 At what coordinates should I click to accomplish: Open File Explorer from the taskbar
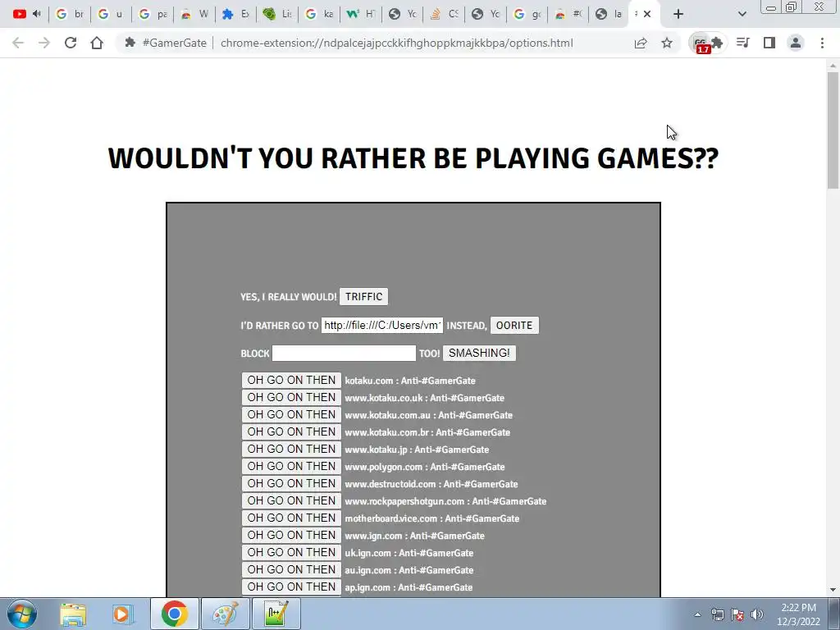[x=73, y=614]
